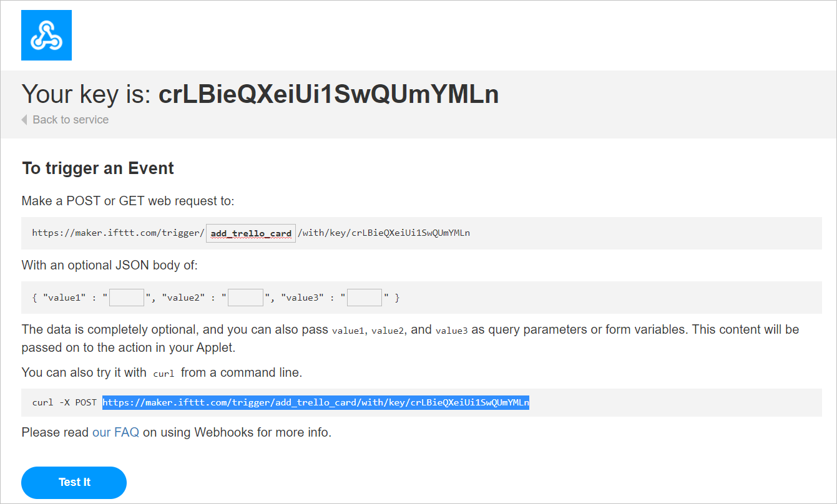837x504 pixels.
Task: Click the inline value3 code word in the paragraph
Action: [451, 331]
